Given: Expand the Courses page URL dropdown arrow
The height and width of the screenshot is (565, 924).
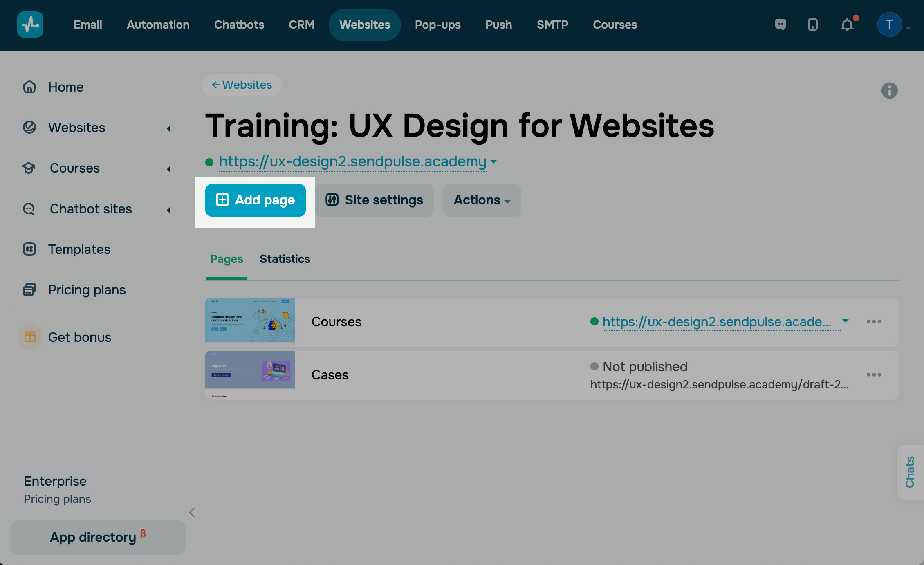Looking at the screenshot, I should click(846, 321).
